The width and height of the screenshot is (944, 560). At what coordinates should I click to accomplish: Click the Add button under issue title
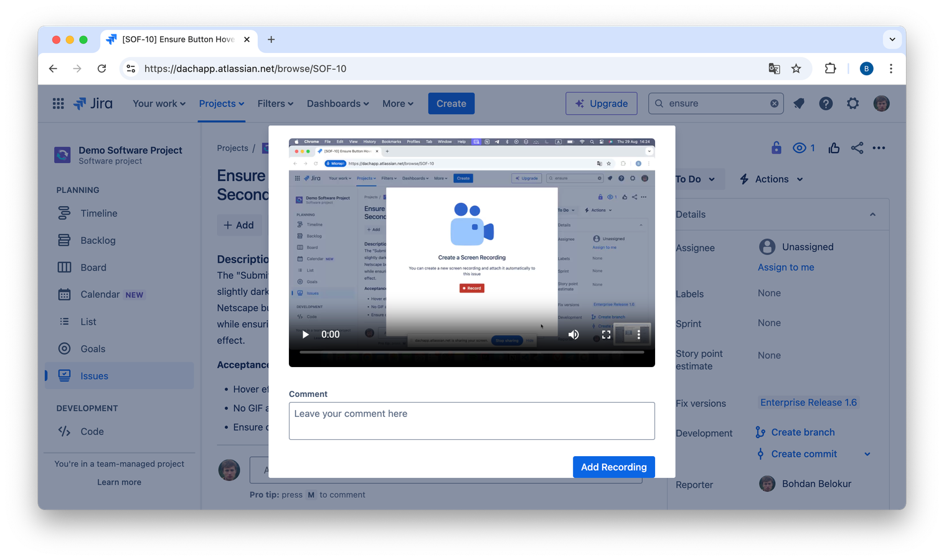click(239, 225)
